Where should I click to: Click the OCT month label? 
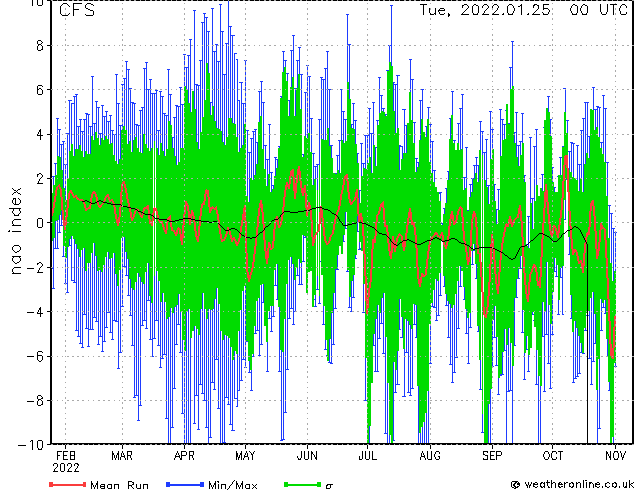click(553, 456)
